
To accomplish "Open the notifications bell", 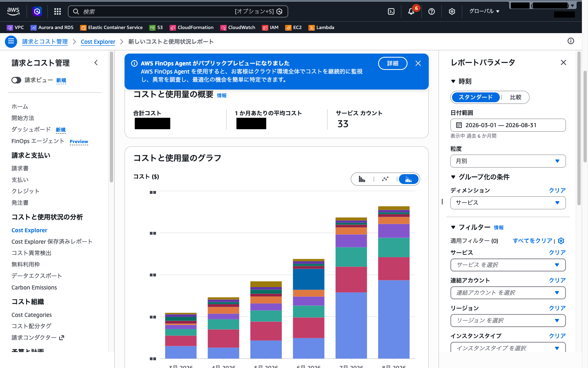I will pyautogui.click(x=411, y=11).
